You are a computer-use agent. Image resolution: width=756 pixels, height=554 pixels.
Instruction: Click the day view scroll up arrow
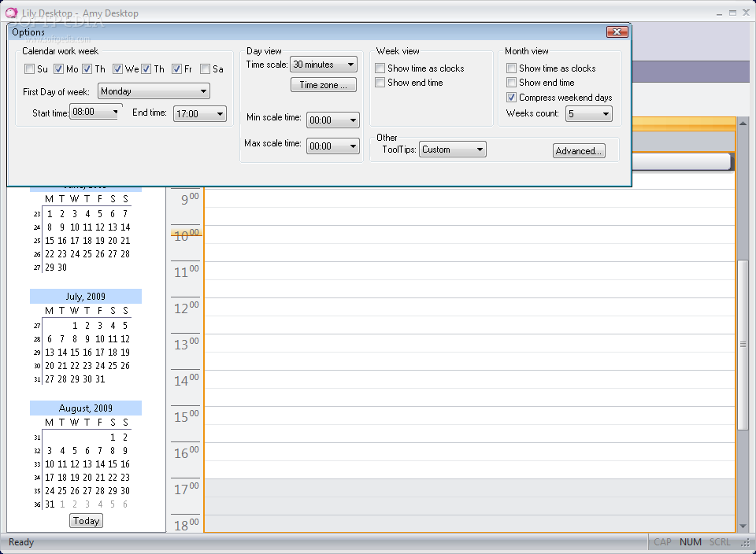point(743,124)
